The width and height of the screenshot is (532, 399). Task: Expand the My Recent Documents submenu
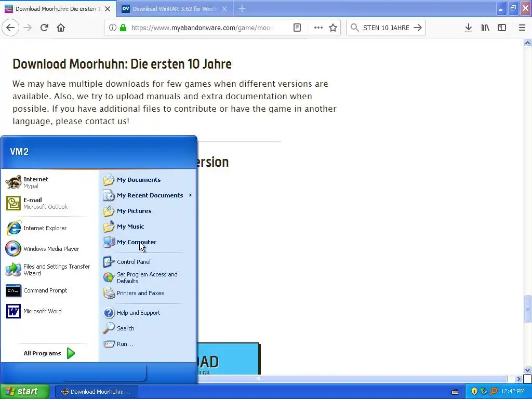pos(148,195)
